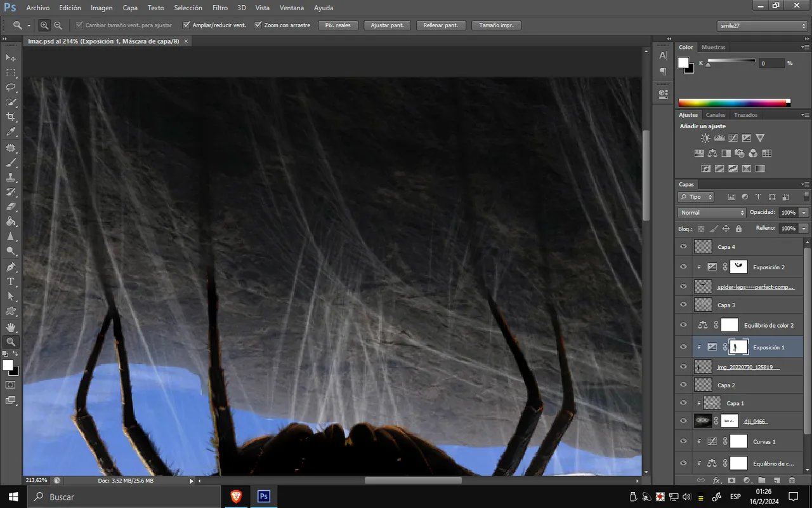Open the Selección menu
The width and height of the screenshot is (812, 508).
click(x=188, y=8)
